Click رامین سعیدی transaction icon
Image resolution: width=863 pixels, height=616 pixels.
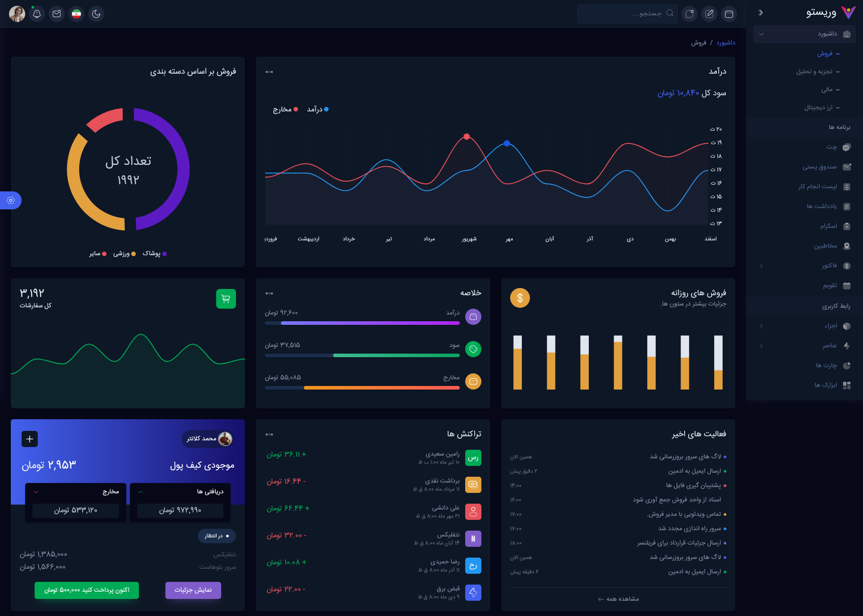pos(473,458)
